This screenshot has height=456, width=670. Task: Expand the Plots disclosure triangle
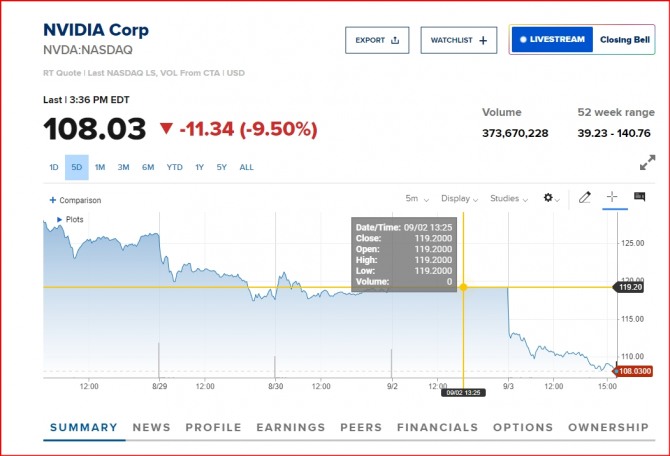click(59, 218)
